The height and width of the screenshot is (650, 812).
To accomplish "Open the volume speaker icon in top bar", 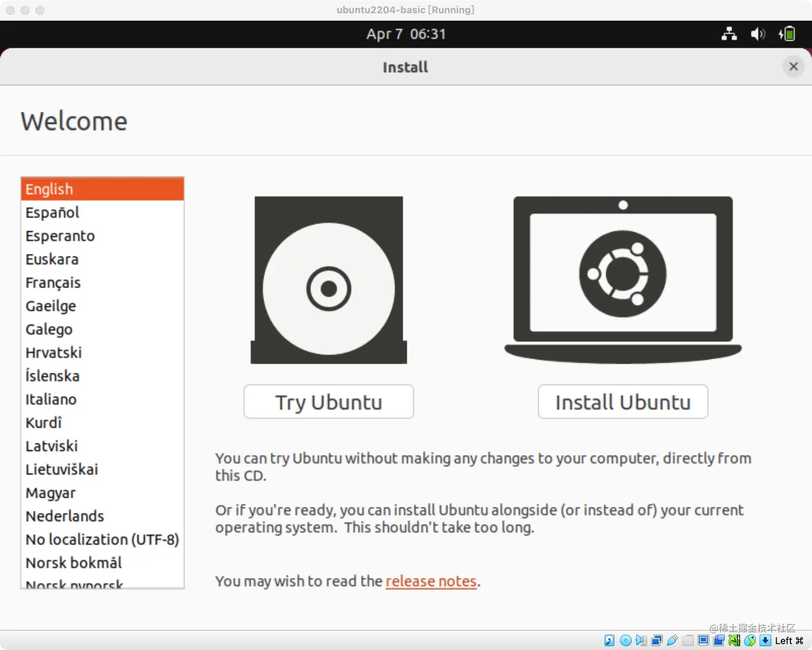I will [758, 34].
